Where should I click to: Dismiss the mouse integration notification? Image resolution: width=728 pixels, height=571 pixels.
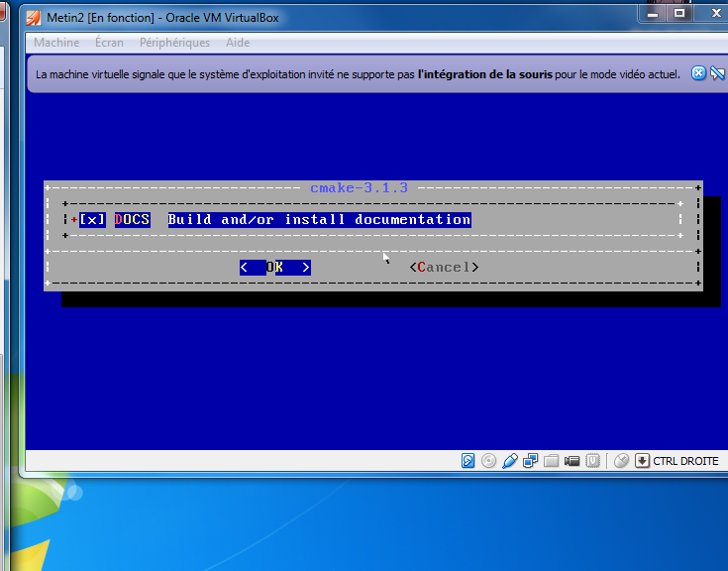[698, 73]
